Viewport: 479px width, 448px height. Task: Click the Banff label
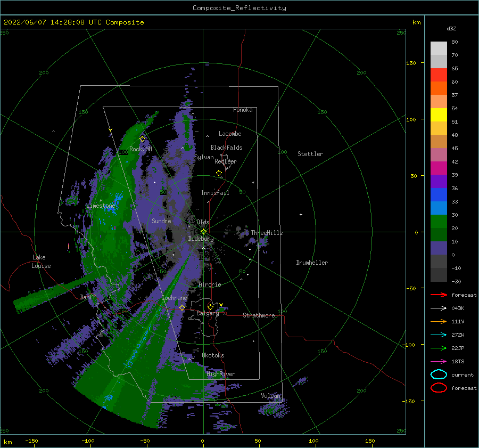[x=88, y=297]
